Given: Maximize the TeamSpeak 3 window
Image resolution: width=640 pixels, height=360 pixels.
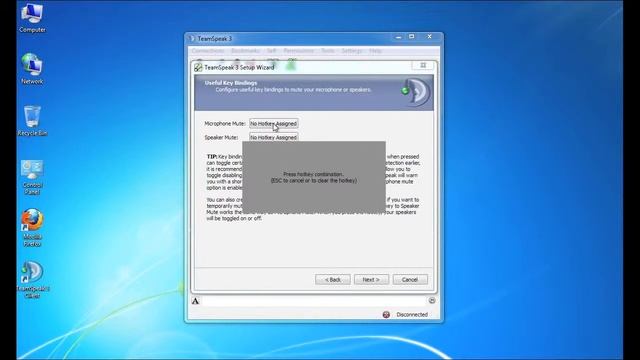Looking at the screenshot, I should pyautogui.click(x=412, y=37).
